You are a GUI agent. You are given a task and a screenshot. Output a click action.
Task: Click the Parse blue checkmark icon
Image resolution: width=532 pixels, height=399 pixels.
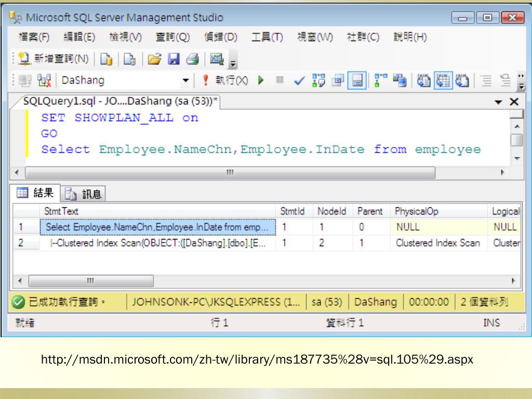(x=299, y=81)
